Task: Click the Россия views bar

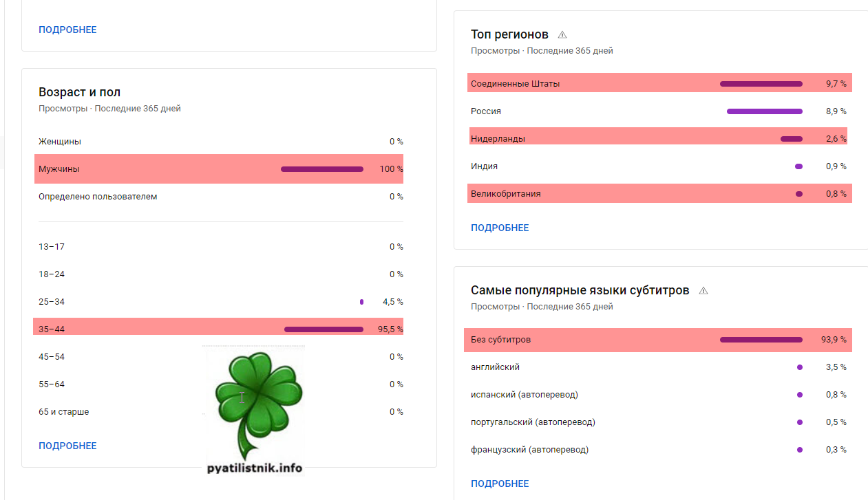Action: [764, 111]
